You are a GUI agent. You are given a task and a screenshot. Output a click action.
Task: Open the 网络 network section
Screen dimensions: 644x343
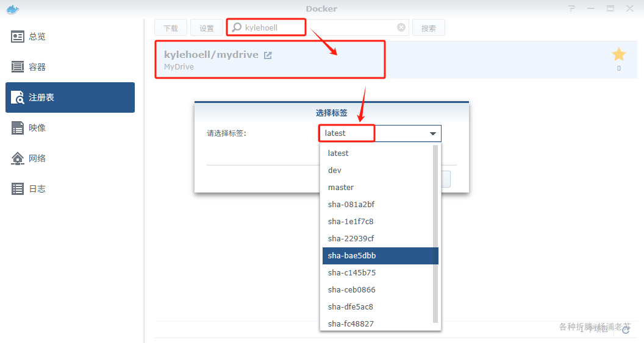70,158
